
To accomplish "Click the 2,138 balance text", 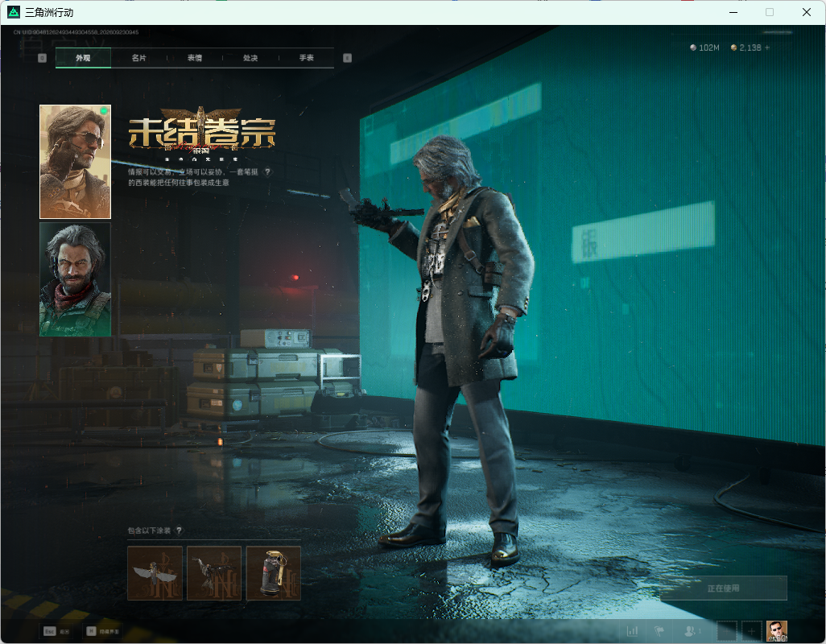I will [750, 47].
